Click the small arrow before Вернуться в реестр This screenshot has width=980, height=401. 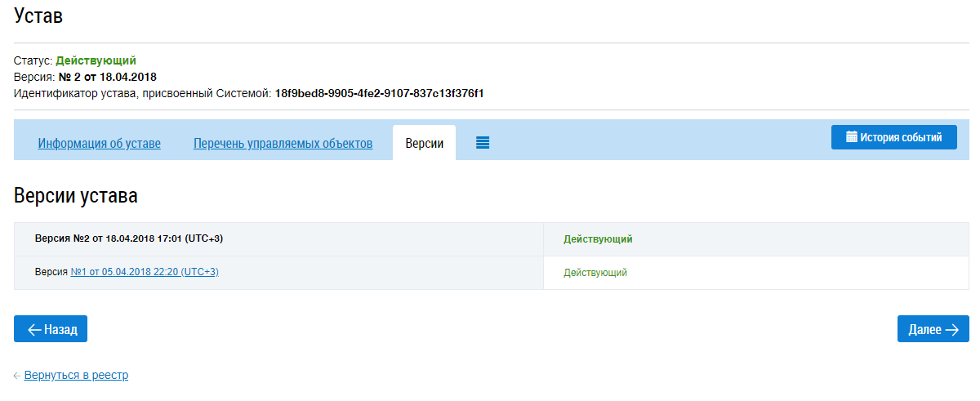point(17,376)
